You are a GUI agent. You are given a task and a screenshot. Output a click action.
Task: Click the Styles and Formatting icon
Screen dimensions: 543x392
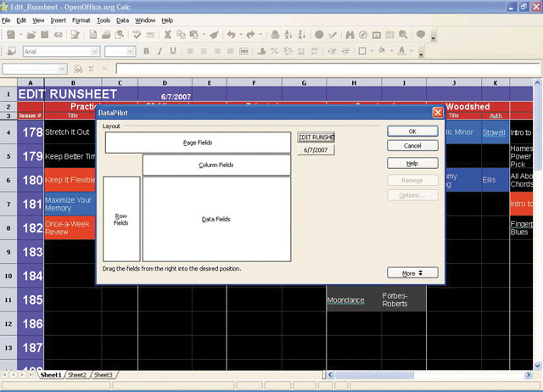(12, 51)
